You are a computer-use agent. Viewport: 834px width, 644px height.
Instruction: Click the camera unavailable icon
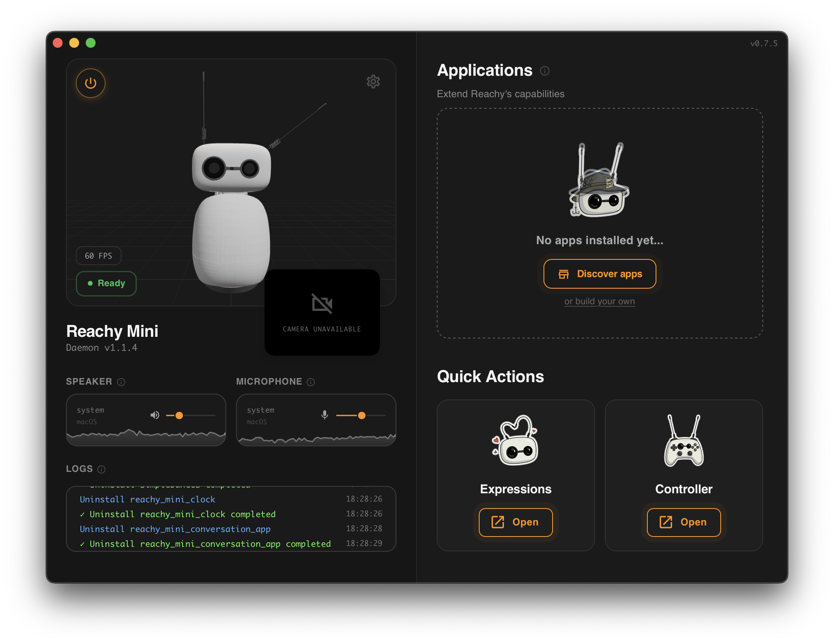point(322,304)
